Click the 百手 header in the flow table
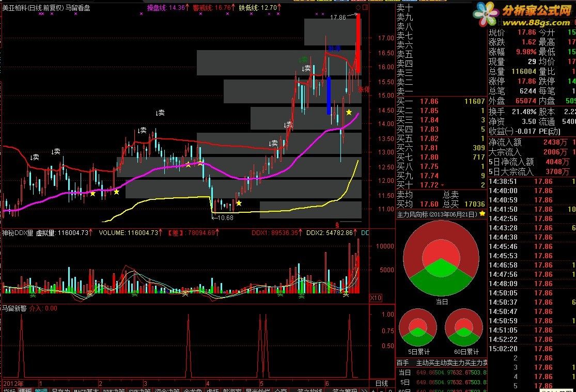Image resolution: width=576 pixels, height=392 pixels. 402,363
